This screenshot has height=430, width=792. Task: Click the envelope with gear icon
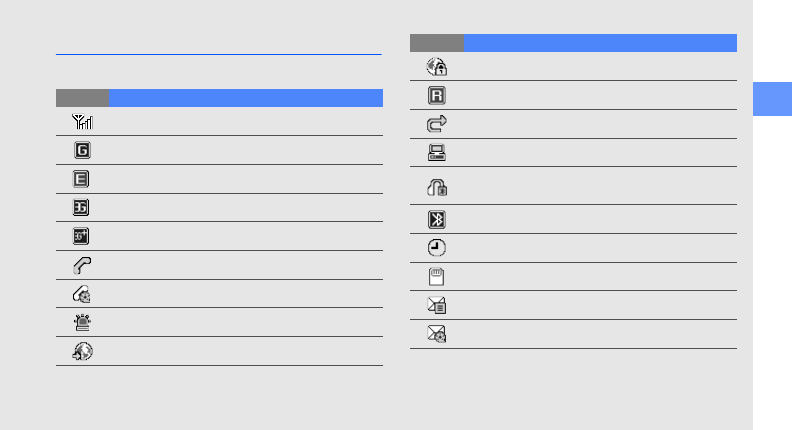437,334
